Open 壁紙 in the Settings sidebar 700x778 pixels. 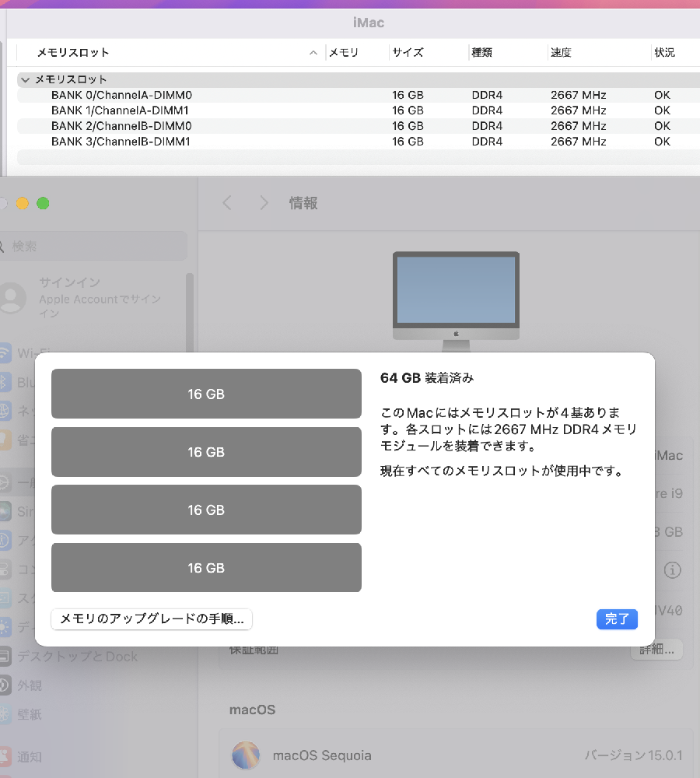(x=30, y=714)
